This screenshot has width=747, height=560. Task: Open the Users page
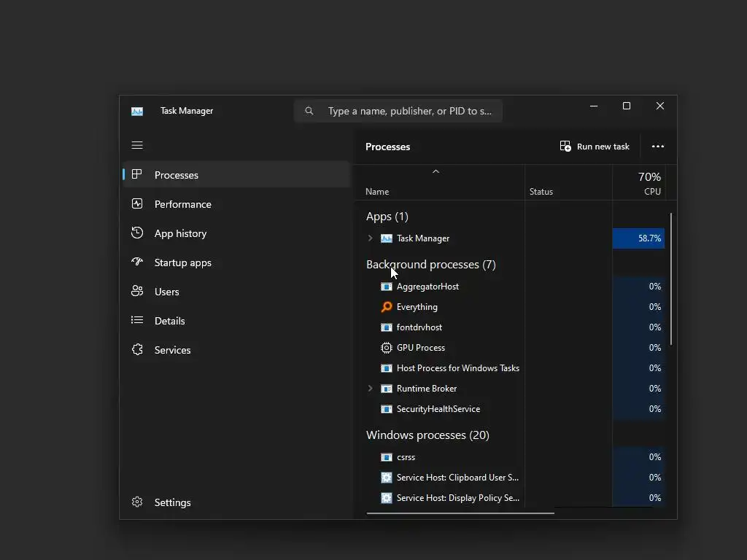tap(167, 292)
